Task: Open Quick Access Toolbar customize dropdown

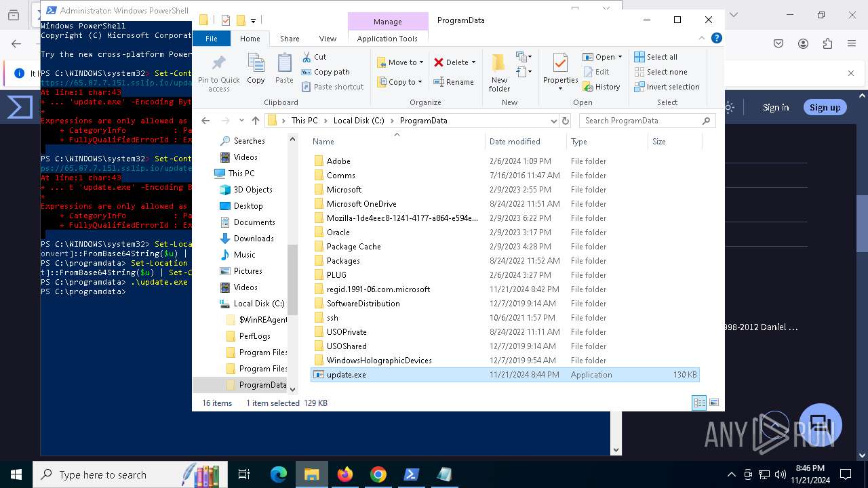Action: click(x=253, y=20)
